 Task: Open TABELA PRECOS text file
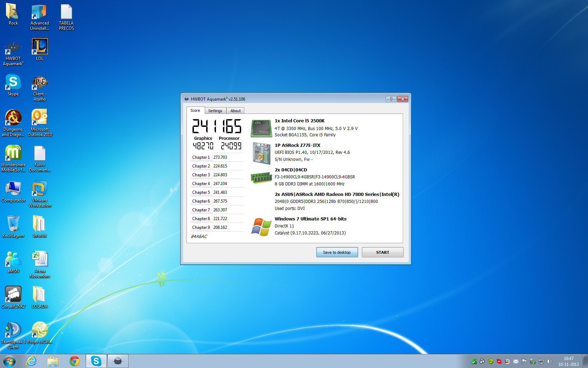point(66,17)
